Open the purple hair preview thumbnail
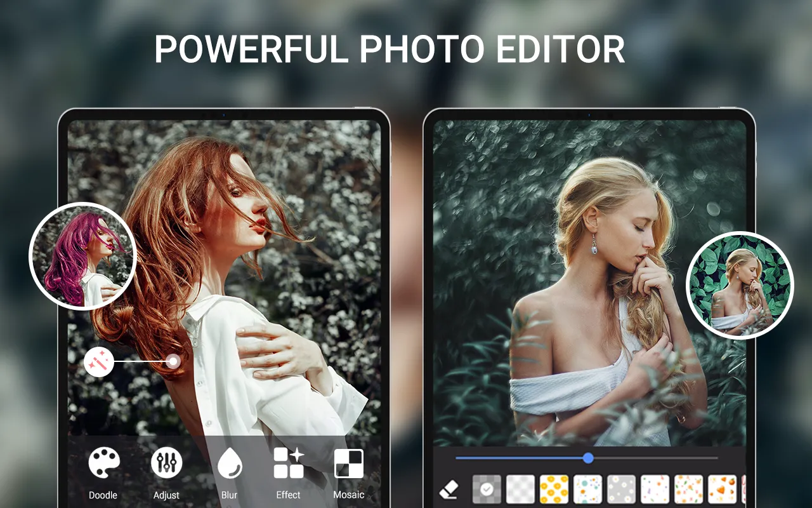This screenshot has width=812, height=508. tap(82, 256)
